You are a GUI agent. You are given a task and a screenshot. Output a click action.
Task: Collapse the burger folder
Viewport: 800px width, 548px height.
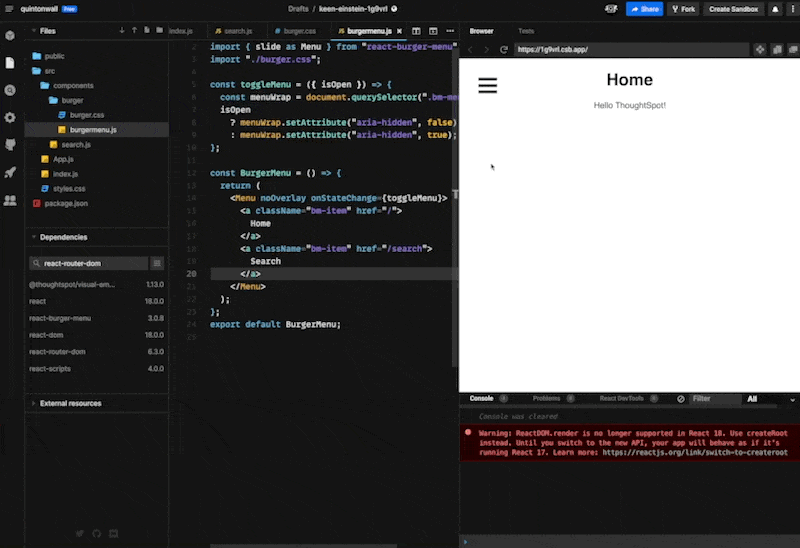coord(66,101)
